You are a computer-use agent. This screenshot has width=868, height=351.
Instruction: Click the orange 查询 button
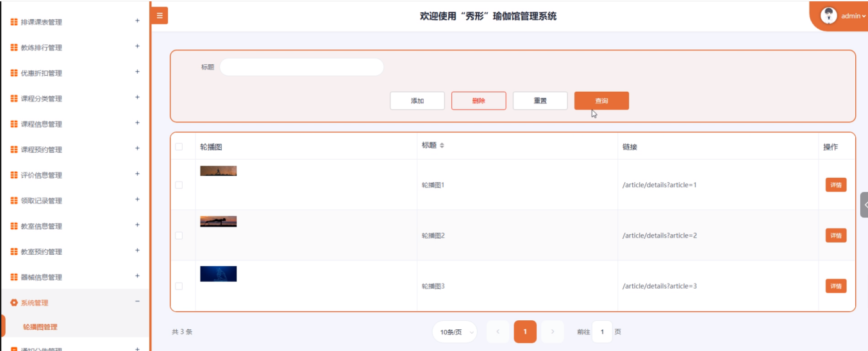(x=601, y=101)
